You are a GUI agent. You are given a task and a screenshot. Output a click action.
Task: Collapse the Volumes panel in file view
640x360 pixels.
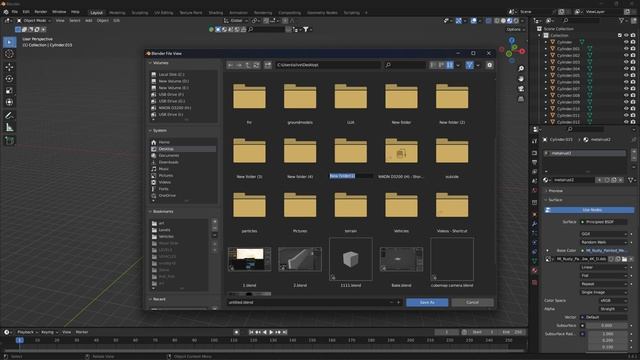click(150, 63)
